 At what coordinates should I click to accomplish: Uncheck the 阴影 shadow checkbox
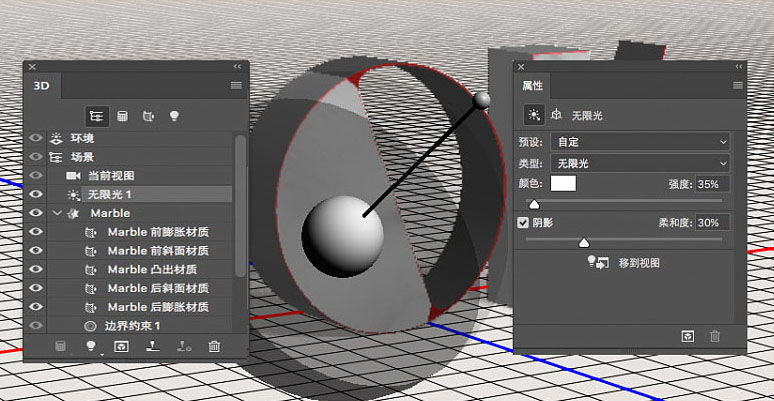tap(523, 223)
